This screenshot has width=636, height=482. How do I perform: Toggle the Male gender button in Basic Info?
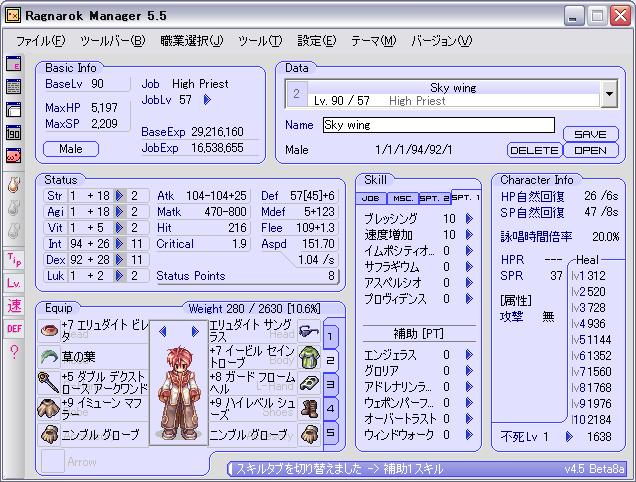point(71,149)
